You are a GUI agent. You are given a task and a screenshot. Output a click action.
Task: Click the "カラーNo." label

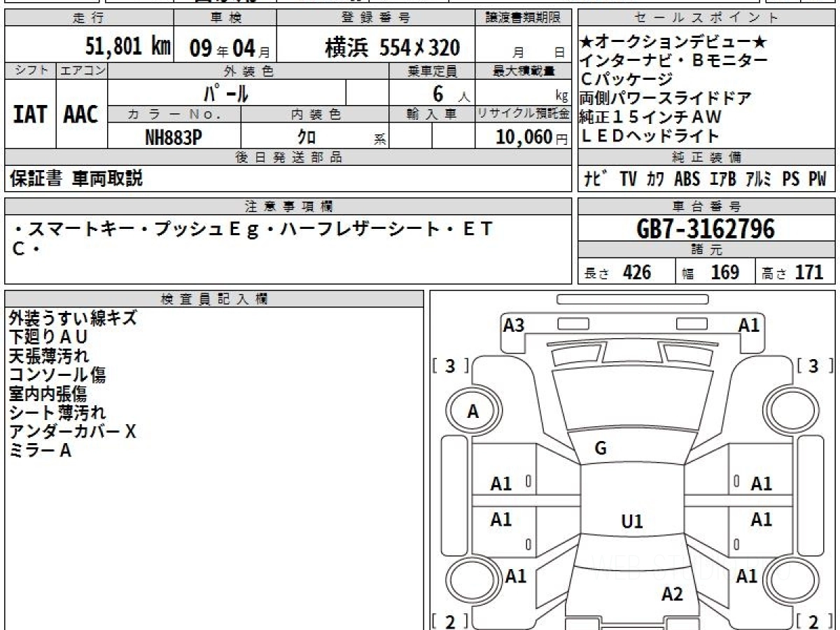tap(174, 114)
